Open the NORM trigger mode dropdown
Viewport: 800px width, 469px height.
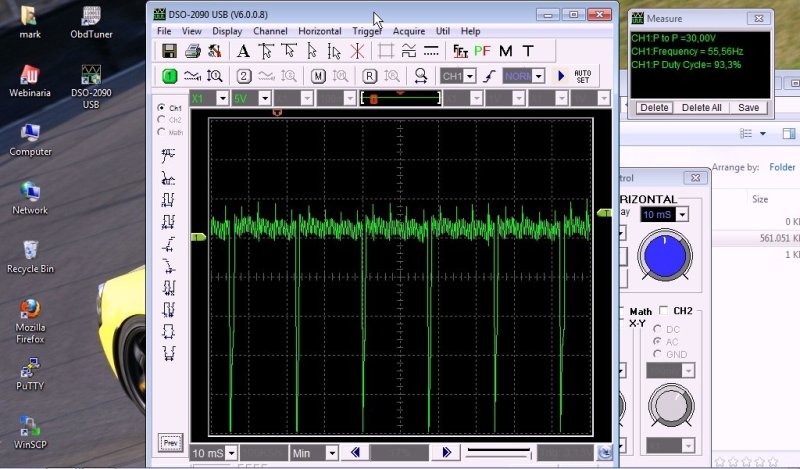[x=539, y=77]
